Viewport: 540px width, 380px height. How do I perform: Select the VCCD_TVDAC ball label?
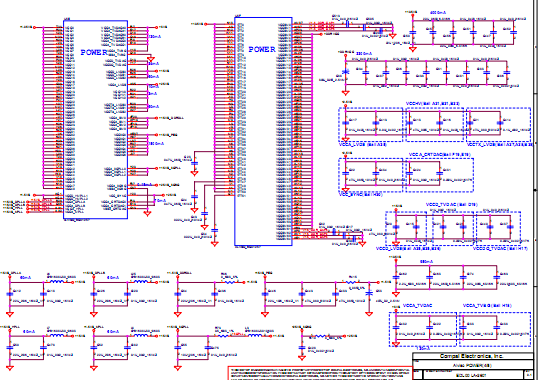[x=451, y=205]
